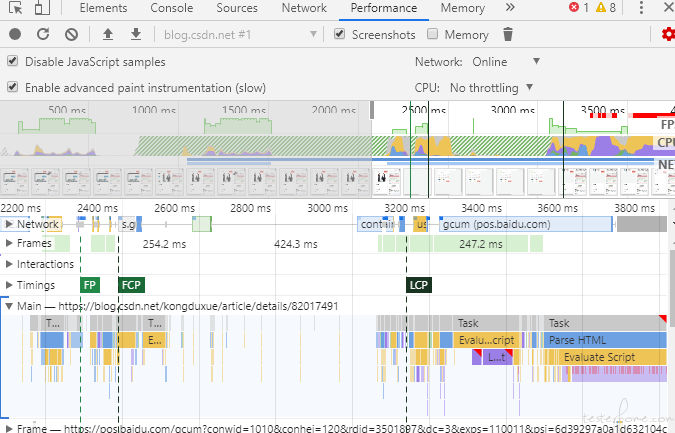Expand the Timings track
The image size is (675, 433).
click(9, 285)
